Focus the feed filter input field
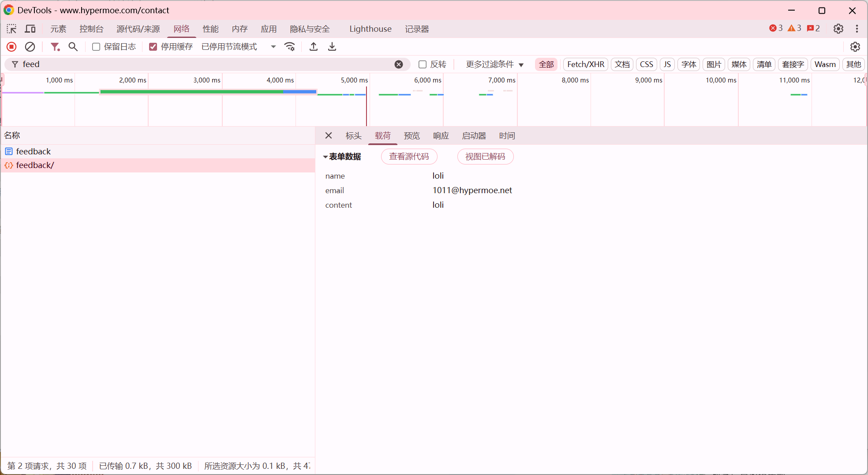Screen dimensions: 868x475 pos(207,64)
